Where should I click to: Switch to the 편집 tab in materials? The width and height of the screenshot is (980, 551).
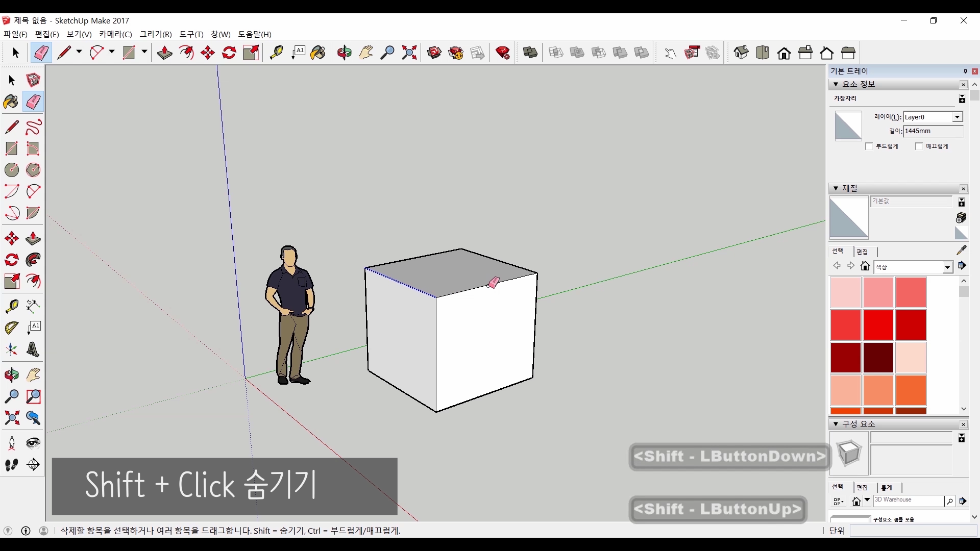point(862,252)
